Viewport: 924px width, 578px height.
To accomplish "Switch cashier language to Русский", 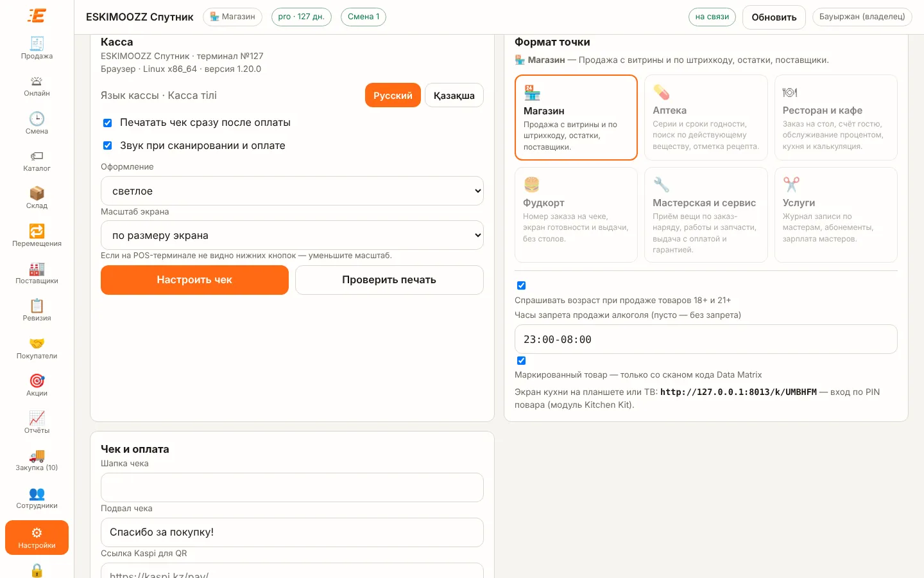I will tap(393, 95).
